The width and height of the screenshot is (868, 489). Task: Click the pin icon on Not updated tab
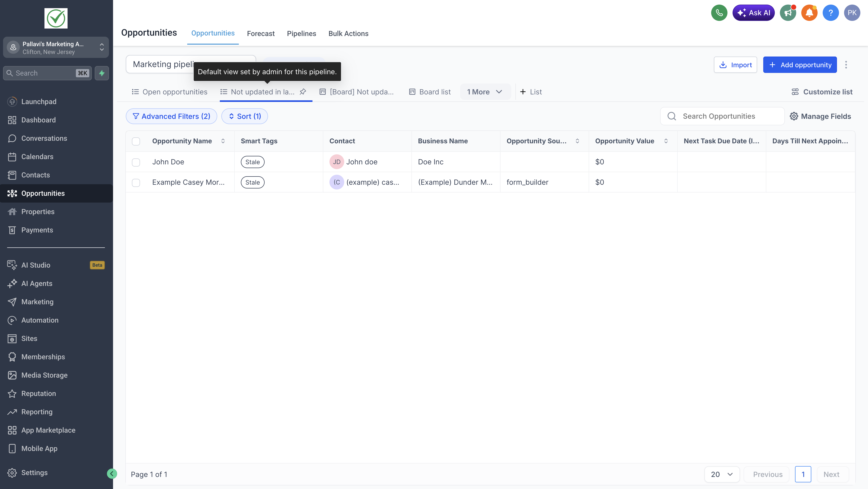[303, 92]
